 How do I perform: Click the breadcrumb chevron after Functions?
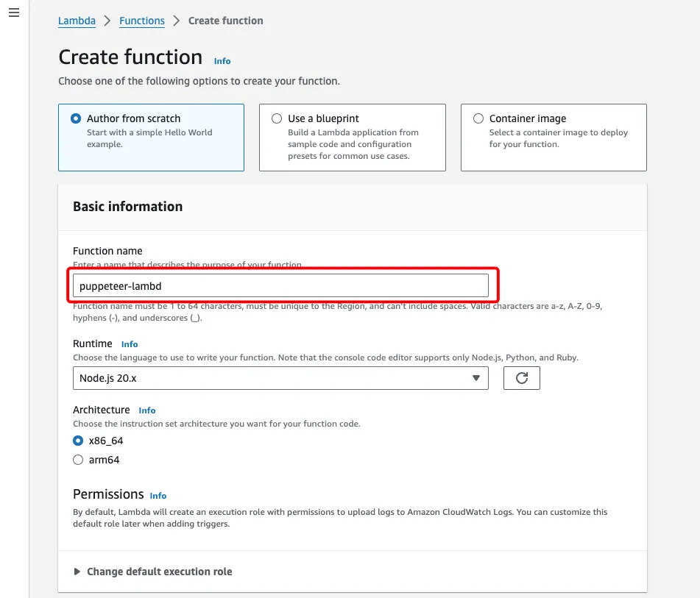[177, 21]
